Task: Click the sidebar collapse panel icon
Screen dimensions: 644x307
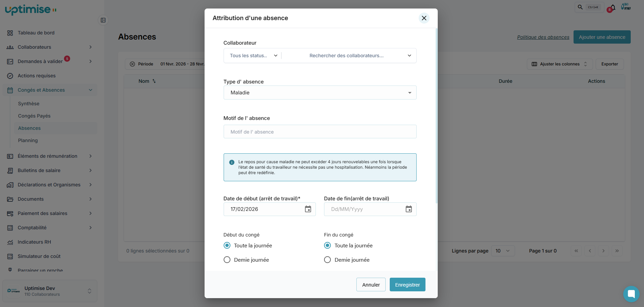Action: [x=103, y=20]
